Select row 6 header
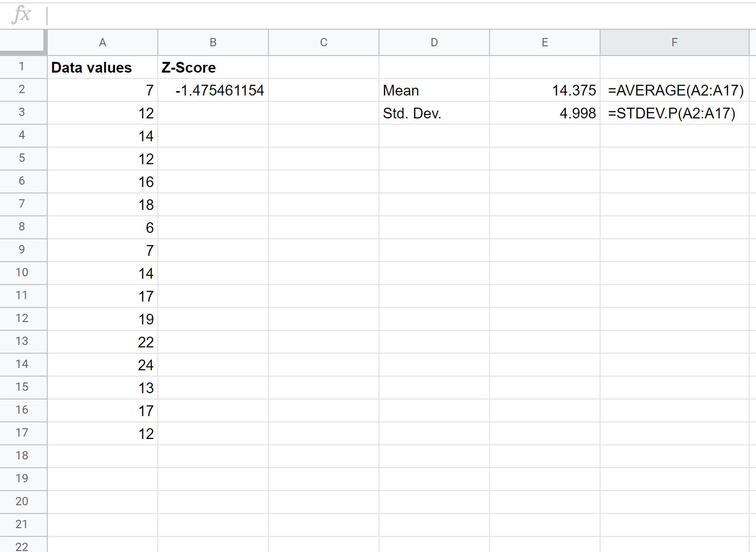Screen dimensions: 756x552 click(23, 181)
